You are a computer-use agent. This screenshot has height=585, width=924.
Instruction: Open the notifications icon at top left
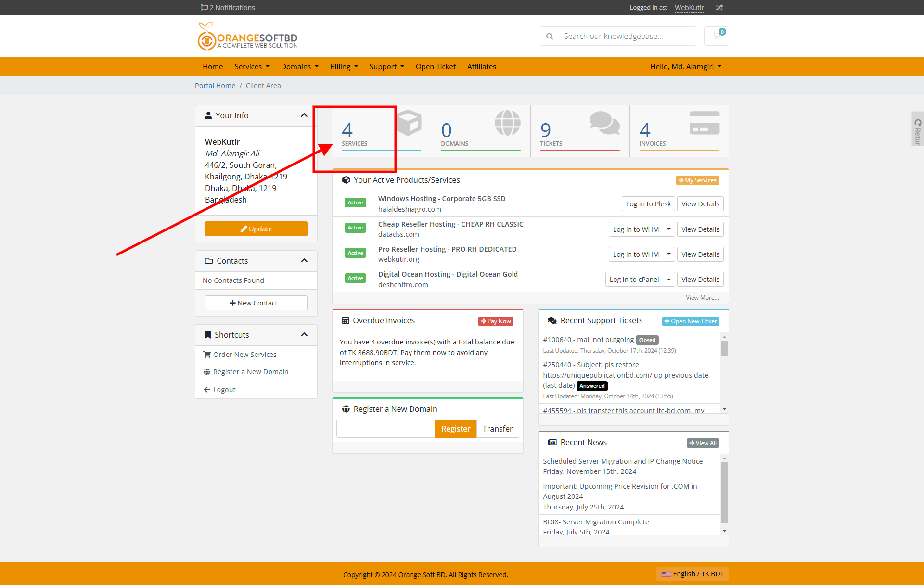[x=204, y=7]
